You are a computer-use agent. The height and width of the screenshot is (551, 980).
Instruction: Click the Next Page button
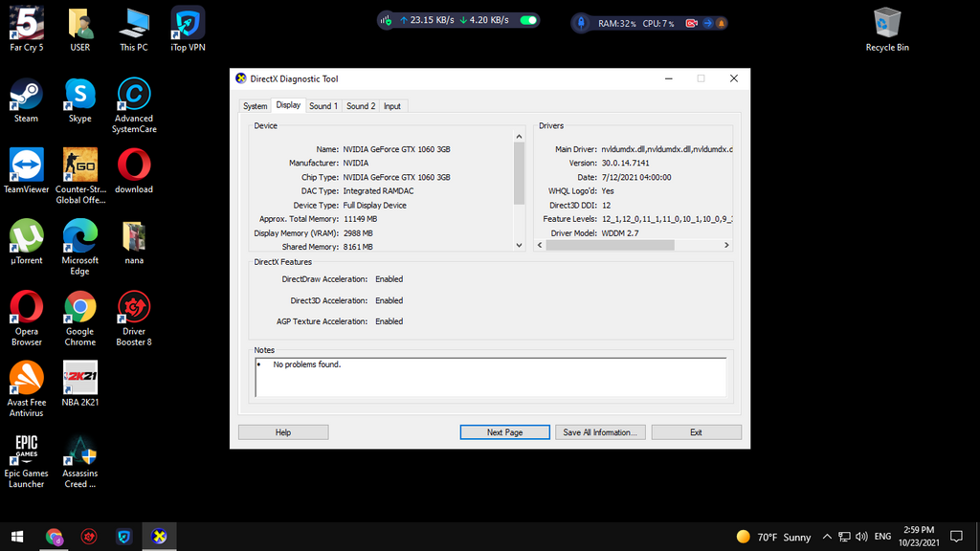point(505,432)
